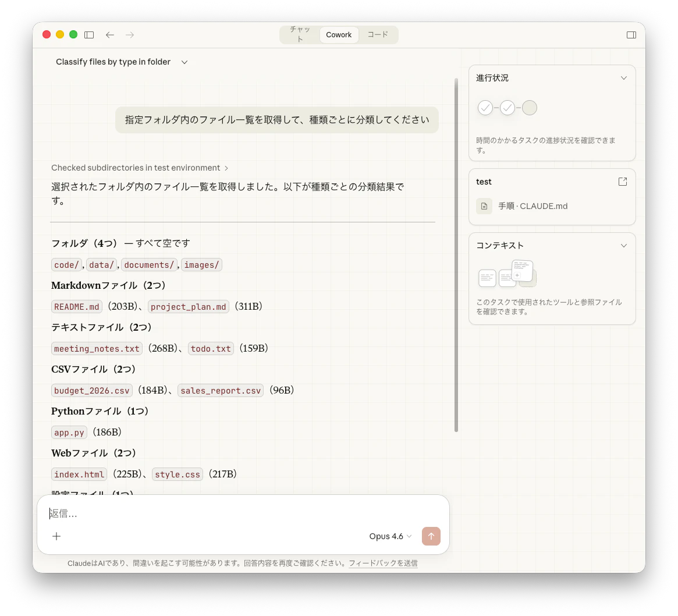678x616 pixels.
Task: Click the project_plan.md file name
Action: coord(189,307)
